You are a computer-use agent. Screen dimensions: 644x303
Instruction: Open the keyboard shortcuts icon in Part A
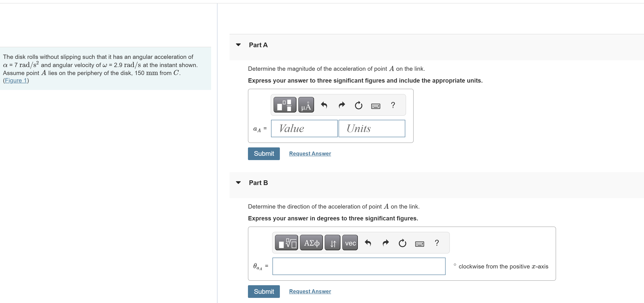376,106
